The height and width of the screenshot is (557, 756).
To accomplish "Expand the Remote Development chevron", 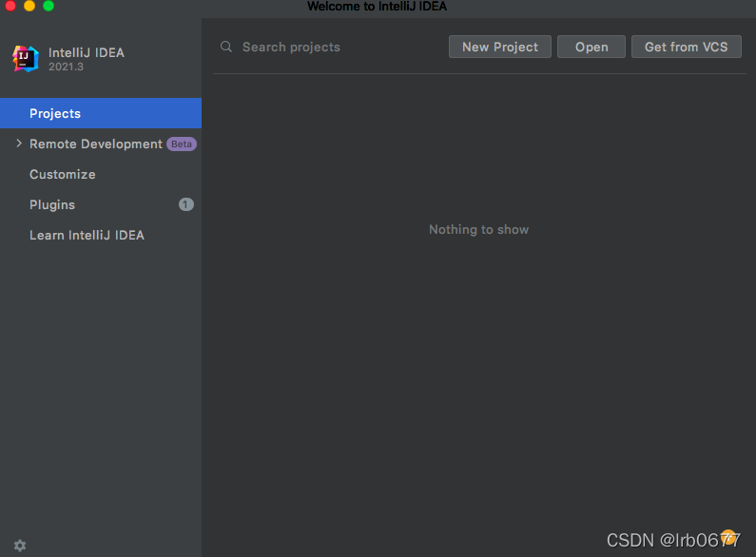I will click(x=19, y=144).
